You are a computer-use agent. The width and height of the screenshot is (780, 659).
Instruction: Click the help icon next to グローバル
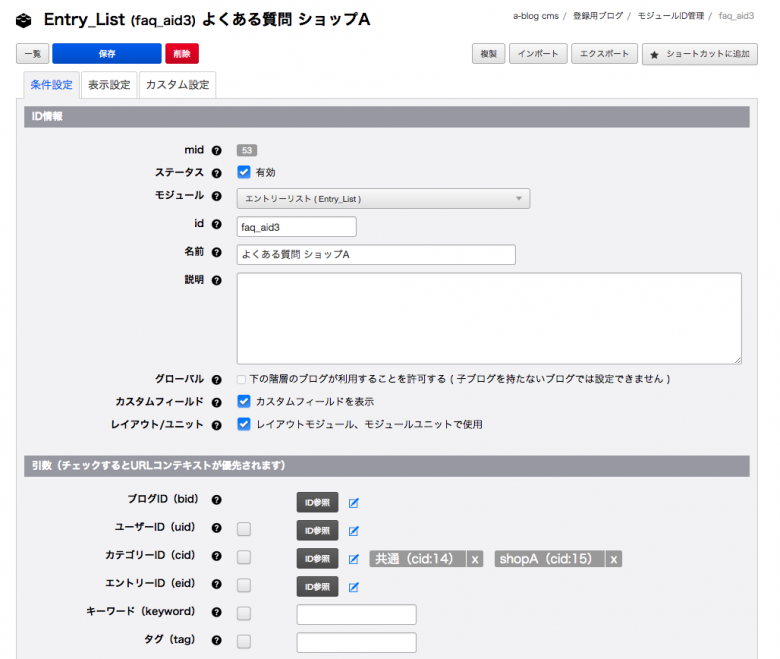[216, 380]
